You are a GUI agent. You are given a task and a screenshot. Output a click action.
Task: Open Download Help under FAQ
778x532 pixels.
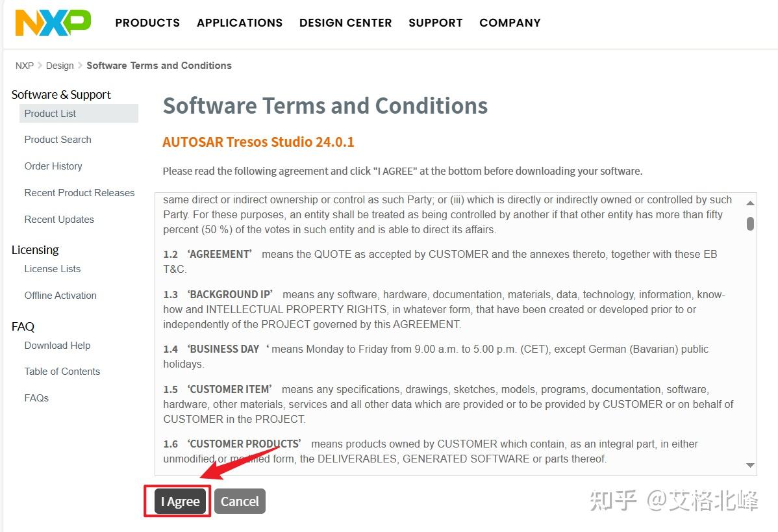57,345
